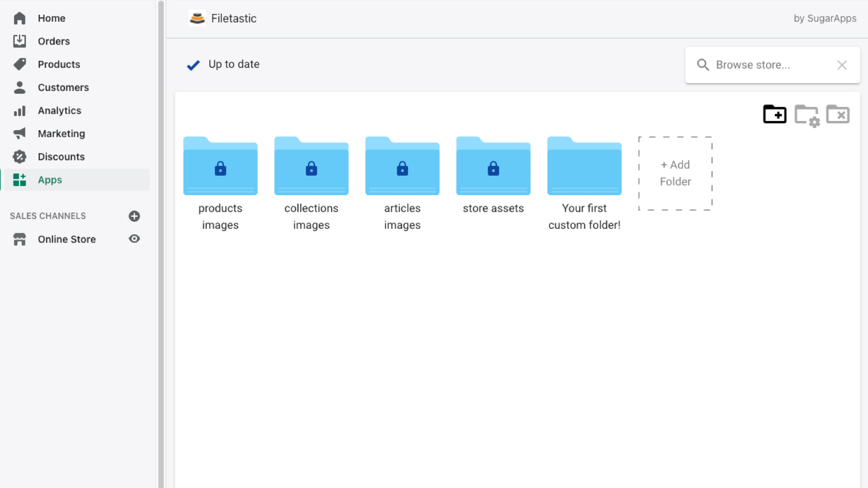Viewport: 868px width, 488px height.
Task: Click the Up to date checkmark
Action: tap(193, 65)
